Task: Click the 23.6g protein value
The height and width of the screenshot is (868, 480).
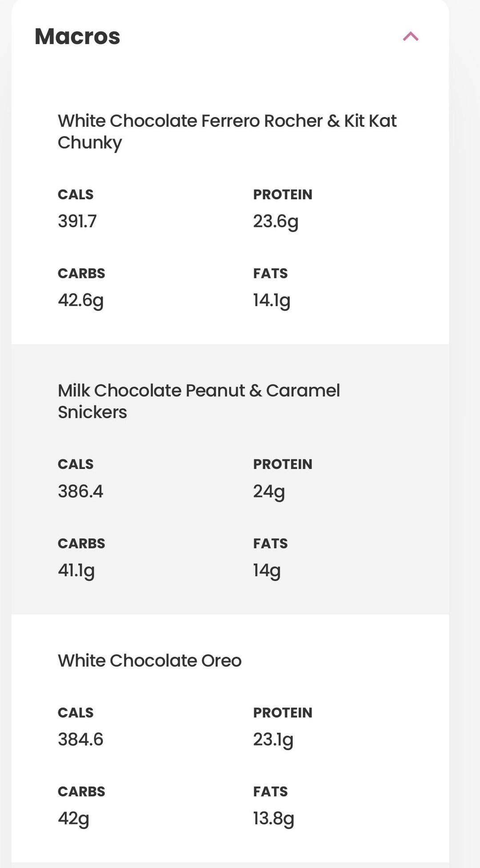Action: pos(276,222)
